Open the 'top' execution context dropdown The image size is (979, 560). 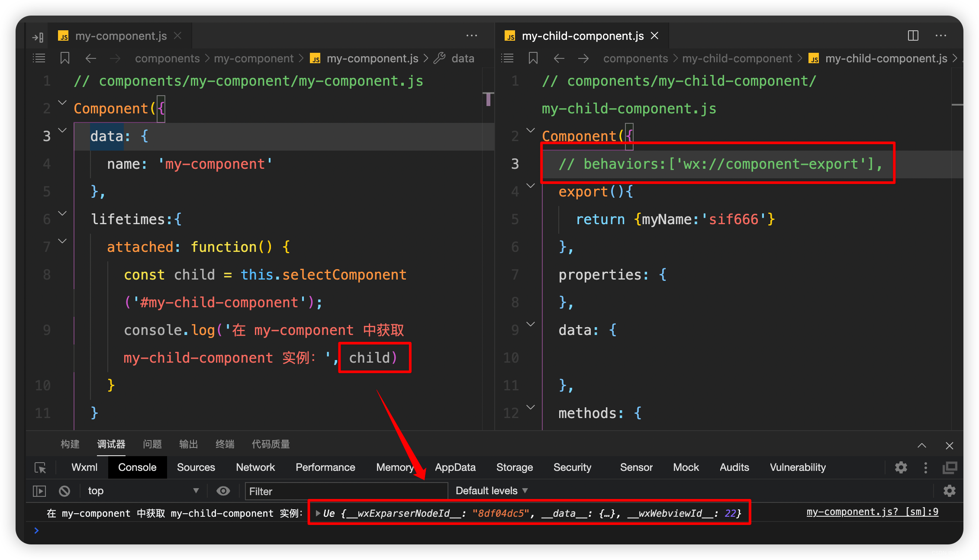point(143,491)
